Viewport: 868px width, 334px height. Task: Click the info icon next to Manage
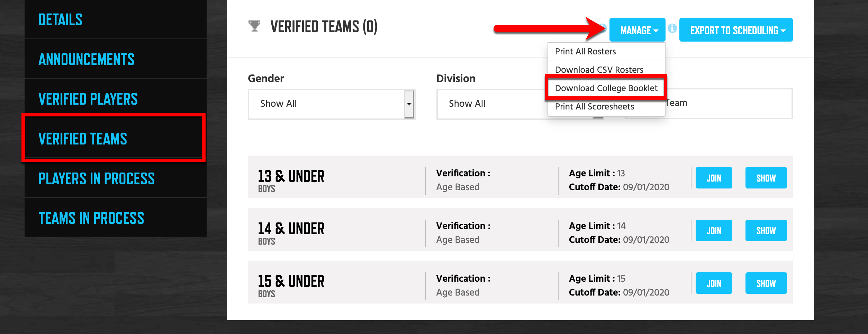tap(672, 28)
